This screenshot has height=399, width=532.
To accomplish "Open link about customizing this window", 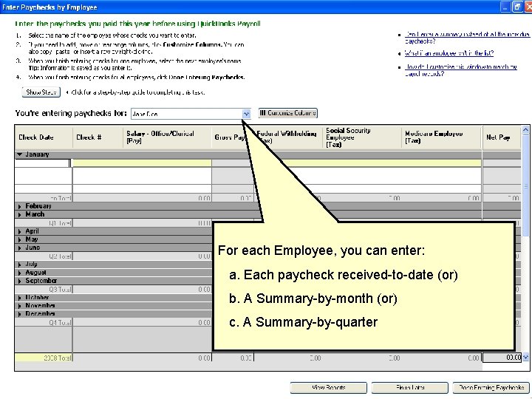I will point(461,70).
